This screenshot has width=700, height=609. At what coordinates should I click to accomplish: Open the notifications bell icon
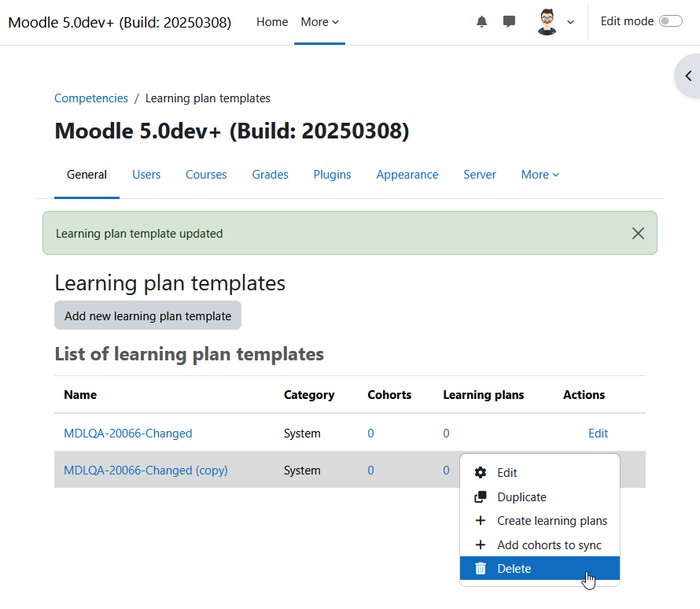click(481, 21)
